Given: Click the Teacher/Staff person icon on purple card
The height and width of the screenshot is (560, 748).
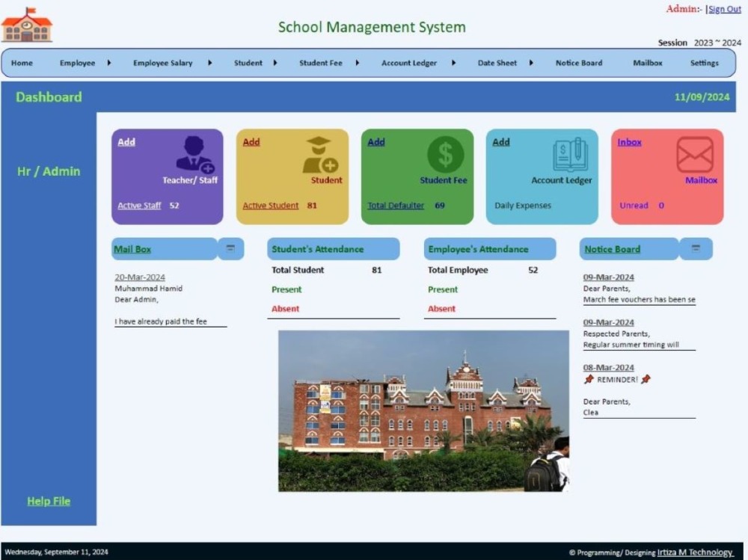Looking at the screenshot, I should coord(191,155).
